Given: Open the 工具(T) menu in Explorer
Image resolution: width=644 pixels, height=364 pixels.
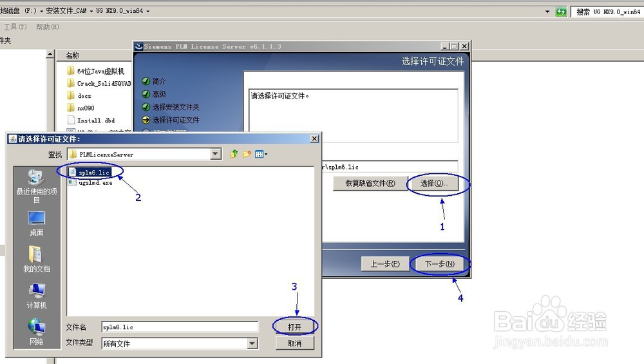Looking at the screenshot, I should (15, 26).
